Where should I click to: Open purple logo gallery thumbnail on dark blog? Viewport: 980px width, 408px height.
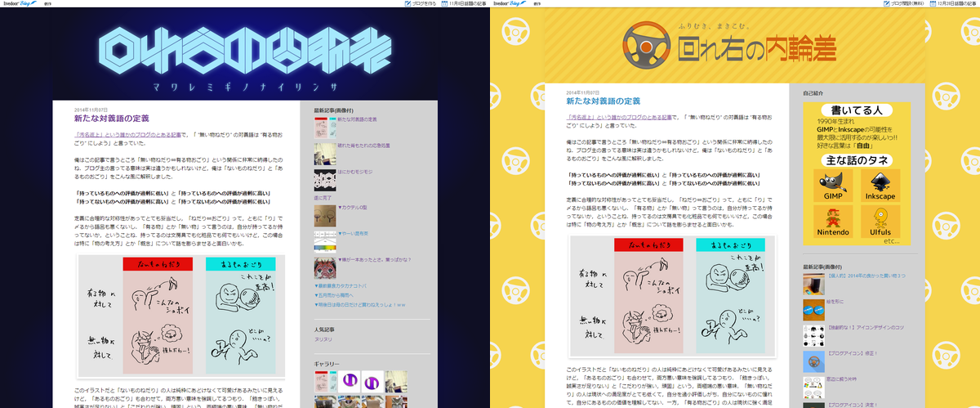tap(350, 382)
